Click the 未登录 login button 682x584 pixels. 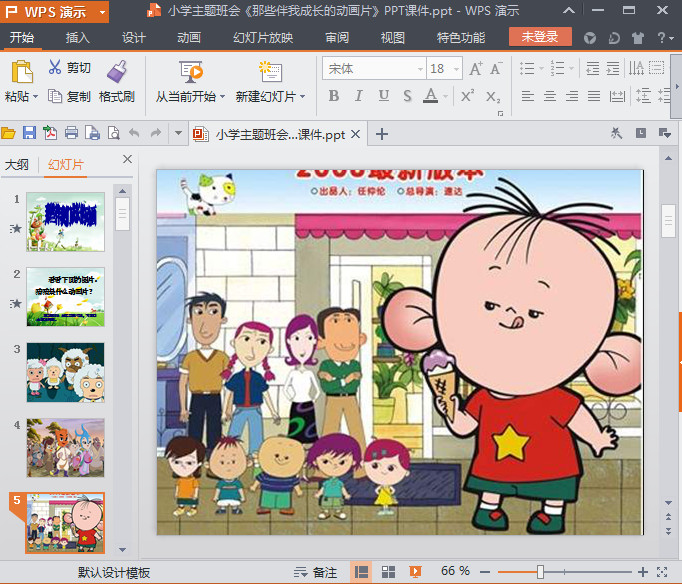540,37
